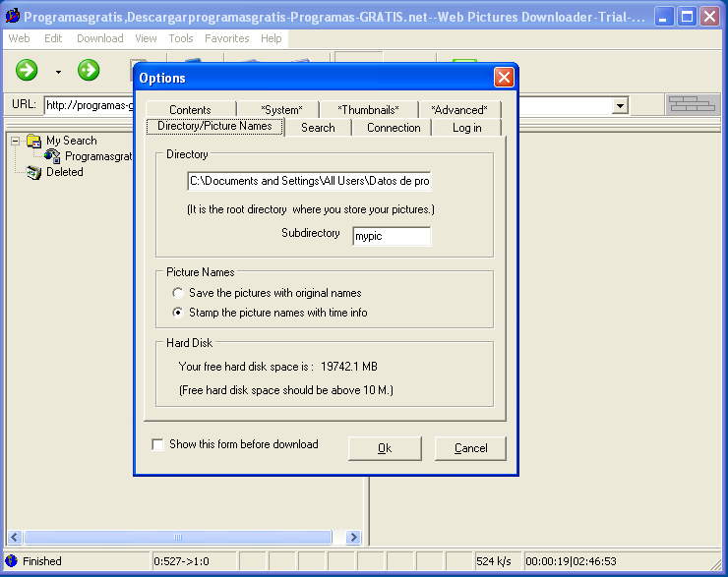Switch to the Log in tab
This screenshot has width=728, height=577.
click(x=467, y=128)
